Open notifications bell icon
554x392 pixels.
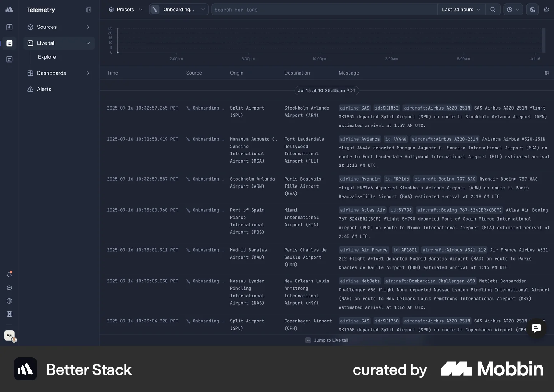pos(10,274)
